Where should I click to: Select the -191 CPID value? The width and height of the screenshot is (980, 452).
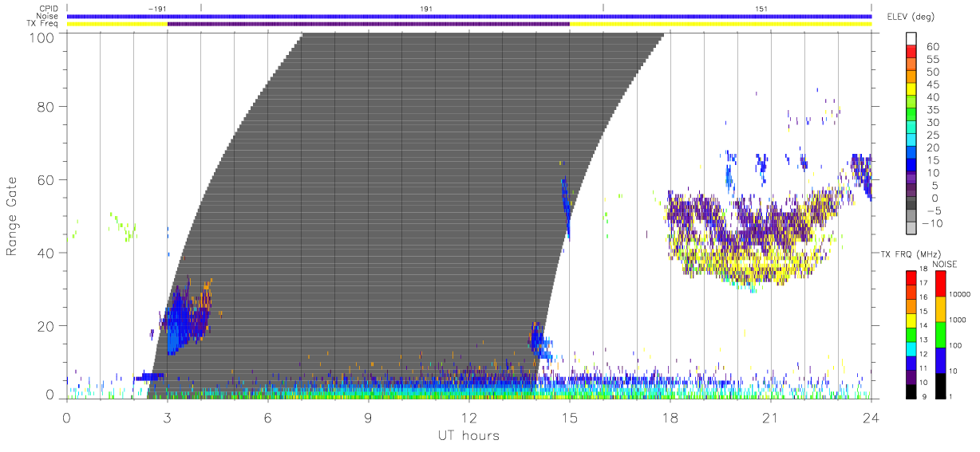(x=156, y=8)
